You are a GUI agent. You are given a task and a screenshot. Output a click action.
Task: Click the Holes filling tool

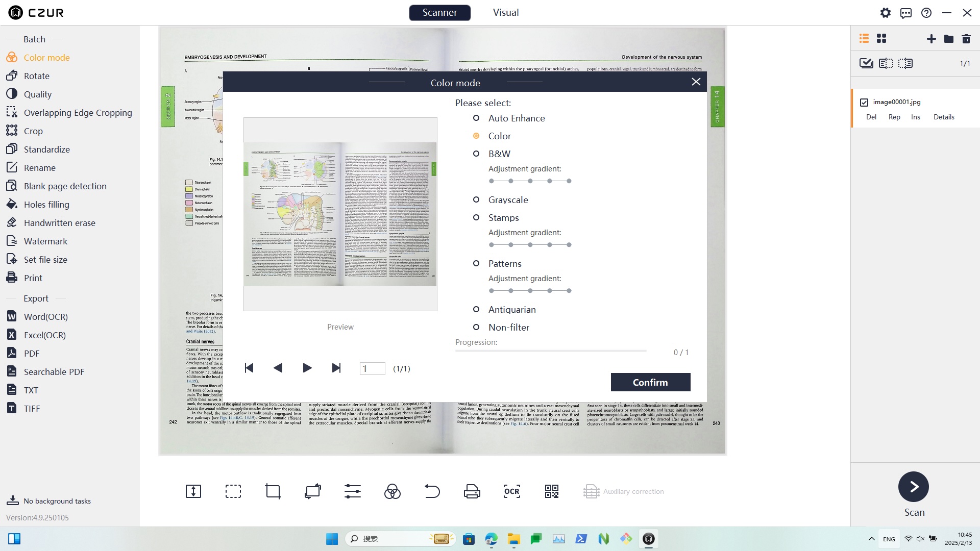(x=46, y=205)
